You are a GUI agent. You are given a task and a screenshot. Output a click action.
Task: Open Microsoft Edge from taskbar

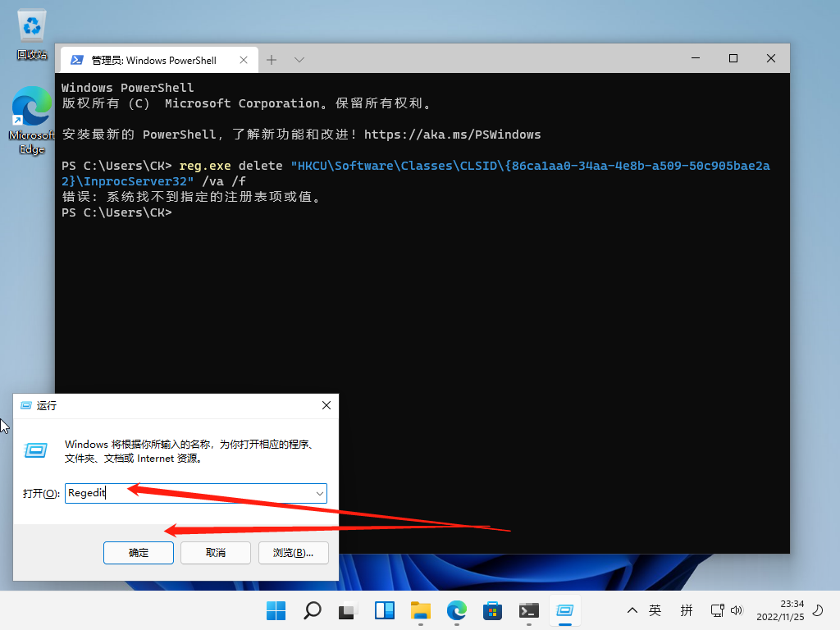(456, 610)
